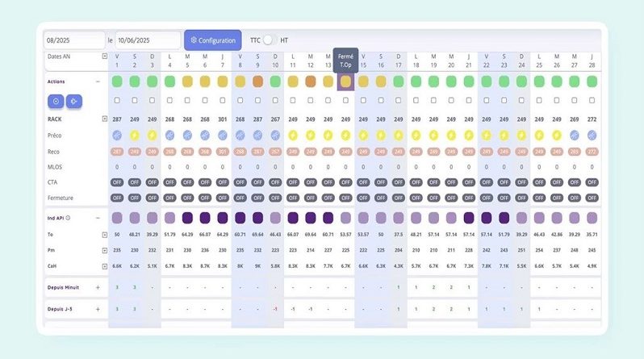Click the orange action swatch for day 9

tap(257, 81)
